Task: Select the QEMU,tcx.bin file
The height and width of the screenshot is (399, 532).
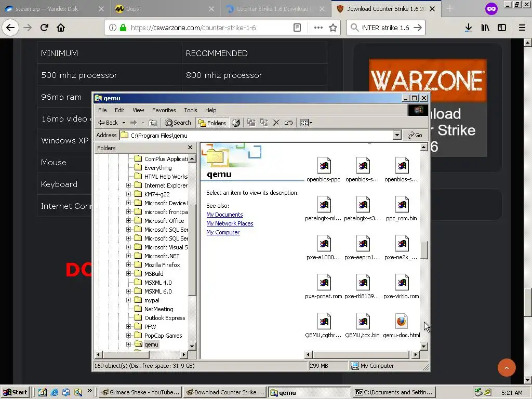Action: [362, 326]
